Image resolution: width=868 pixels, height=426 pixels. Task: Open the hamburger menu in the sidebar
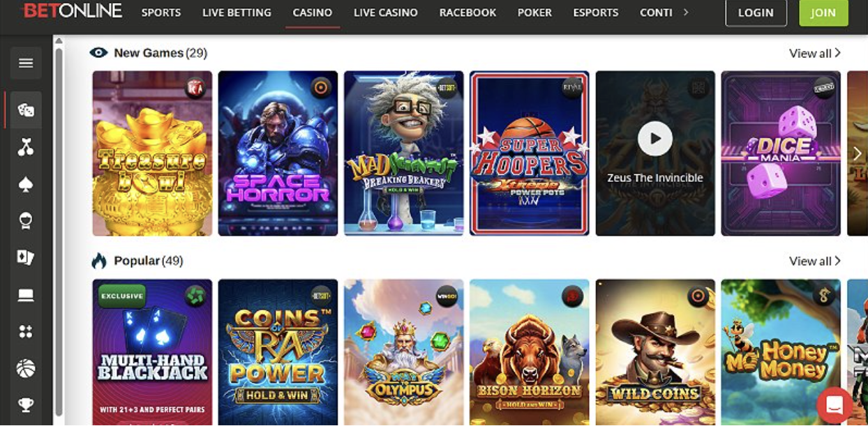pos(26,63)
